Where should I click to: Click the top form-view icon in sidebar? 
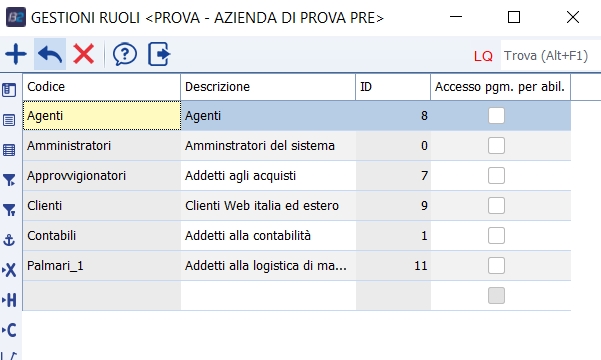point(9,90)
